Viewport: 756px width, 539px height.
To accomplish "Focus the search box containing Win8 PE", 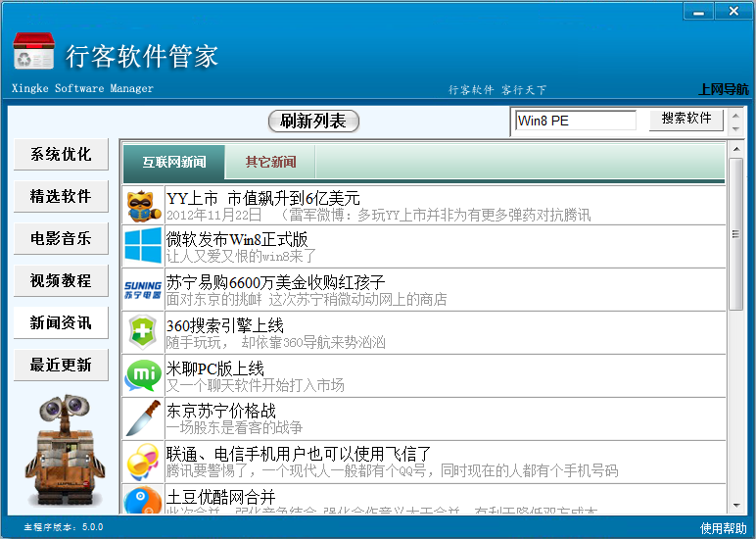I will click(576, 121).
